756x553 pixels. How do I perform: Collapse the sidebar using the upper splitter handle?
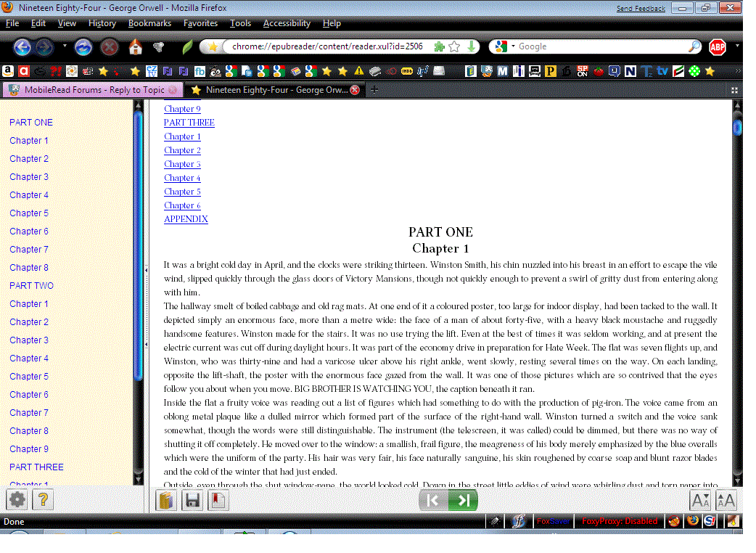(x=146, y=270)
